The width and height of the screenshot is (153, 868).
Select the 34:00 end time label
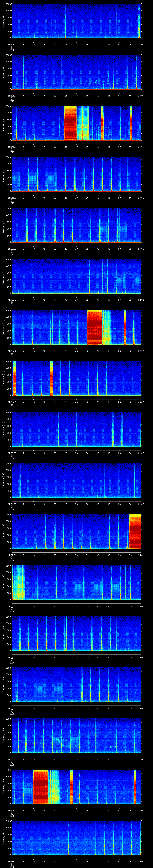point(141,606)
